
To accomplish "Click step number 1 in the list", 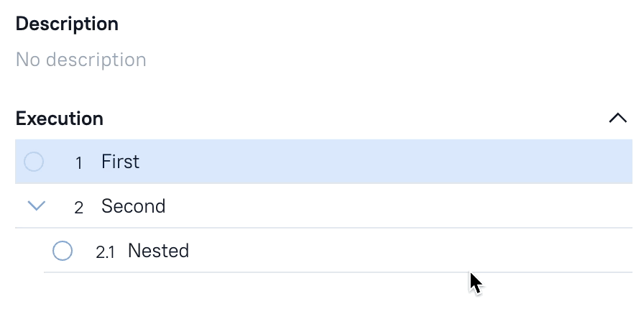I will pyautogui.click(x=78, y=163).
